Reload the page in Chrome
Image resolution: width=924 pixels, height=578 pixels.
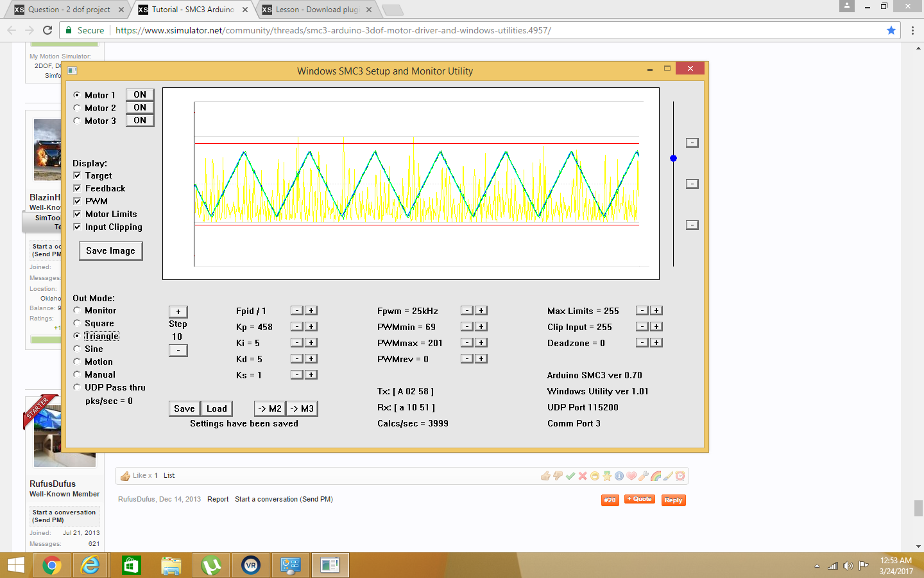coord(47,30)
